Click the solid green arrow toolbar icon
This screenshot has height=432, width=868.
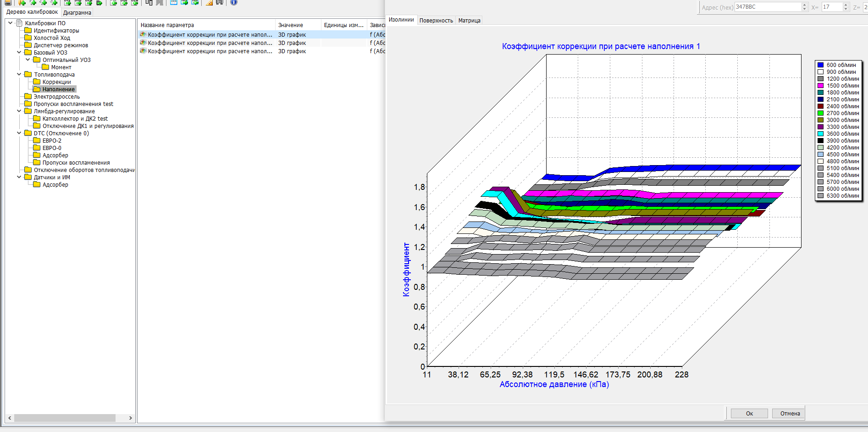point(99,2)
